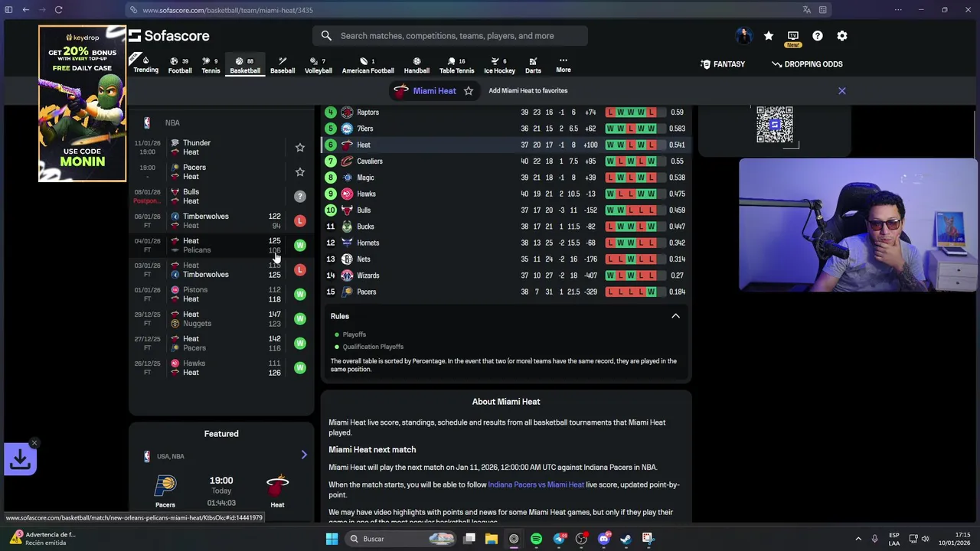Open Spotify from the taskbar

[x=536, y=539]
